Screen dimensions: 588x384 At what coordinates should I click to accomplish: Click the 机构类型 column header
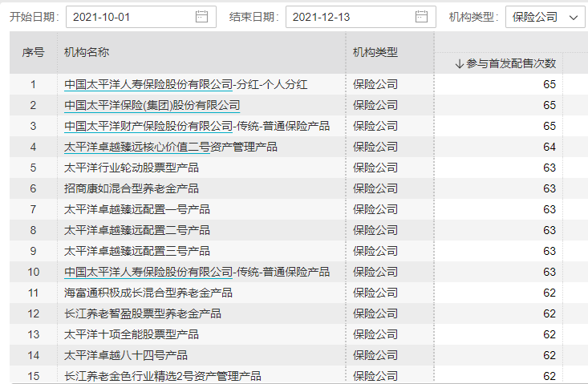pyautogui.click(x=375, y=52)
